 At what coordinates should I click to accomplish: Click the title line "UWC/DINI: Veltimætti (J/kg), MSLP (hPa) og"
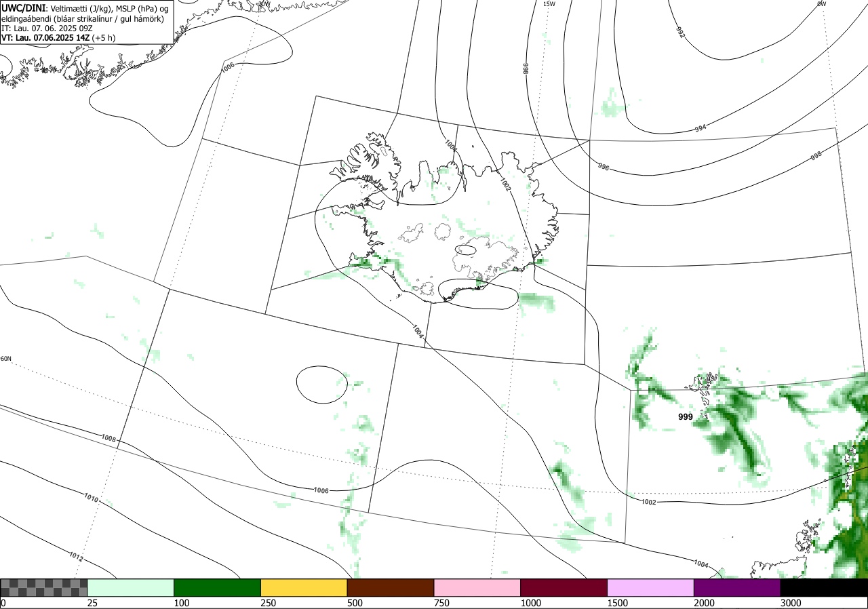coord(85,9)
